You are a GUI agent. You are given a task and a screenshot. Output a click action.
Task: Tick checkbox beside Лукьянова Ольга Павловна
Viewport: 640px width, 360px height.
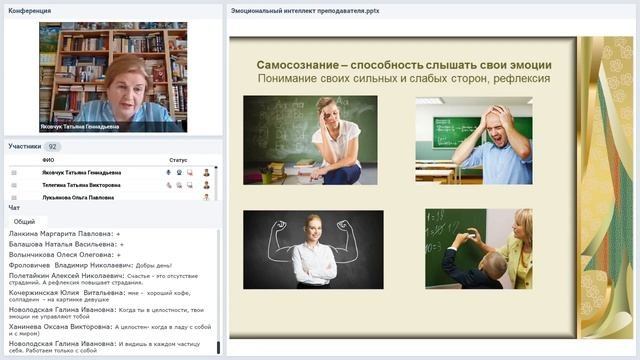14,198
